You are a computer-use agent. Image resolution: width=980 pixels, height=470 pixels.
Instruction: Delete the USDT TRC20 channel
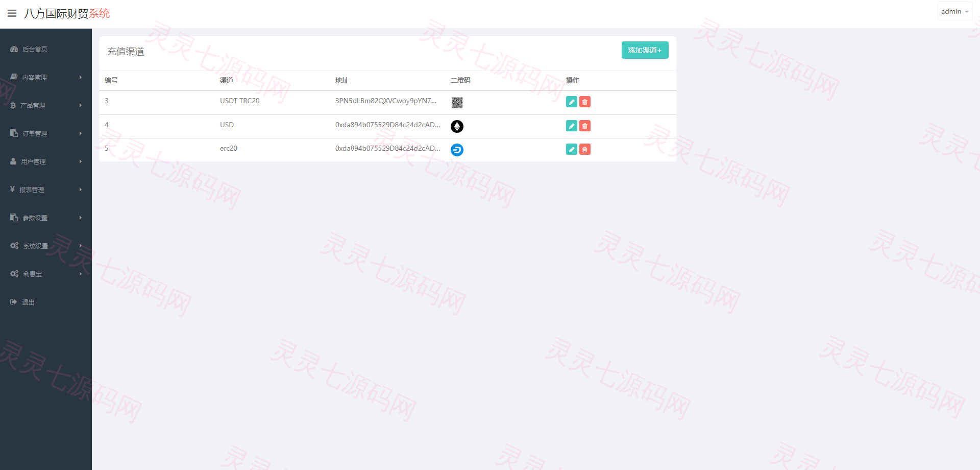(x=585, y=102)
